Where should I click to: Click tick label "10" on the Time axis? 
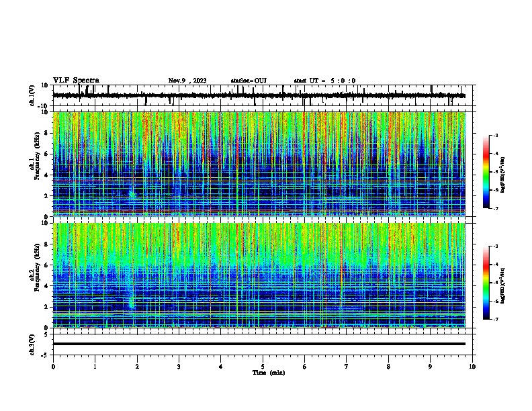472,367
